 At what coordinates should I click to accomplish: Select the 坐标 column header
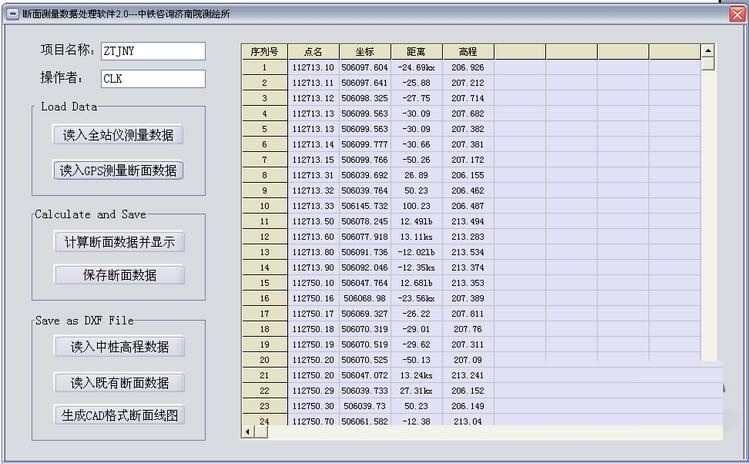pos(365,52)
